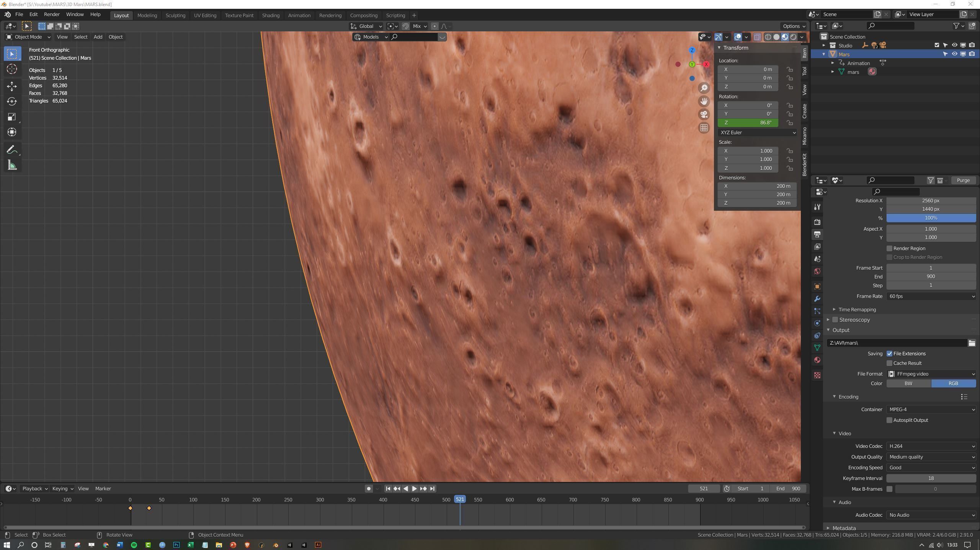
Task: Click the Purge button
Action: click(963, 181)
